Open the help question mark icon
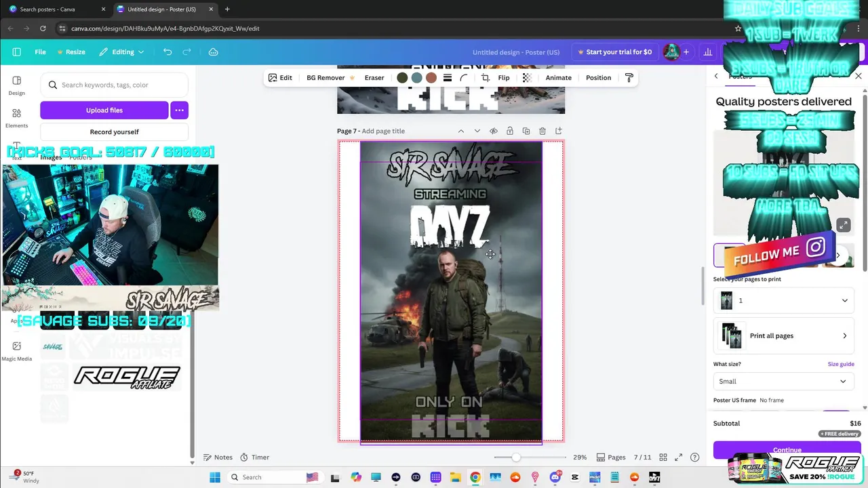Screen dimensions: 868x488 (694, 457)
